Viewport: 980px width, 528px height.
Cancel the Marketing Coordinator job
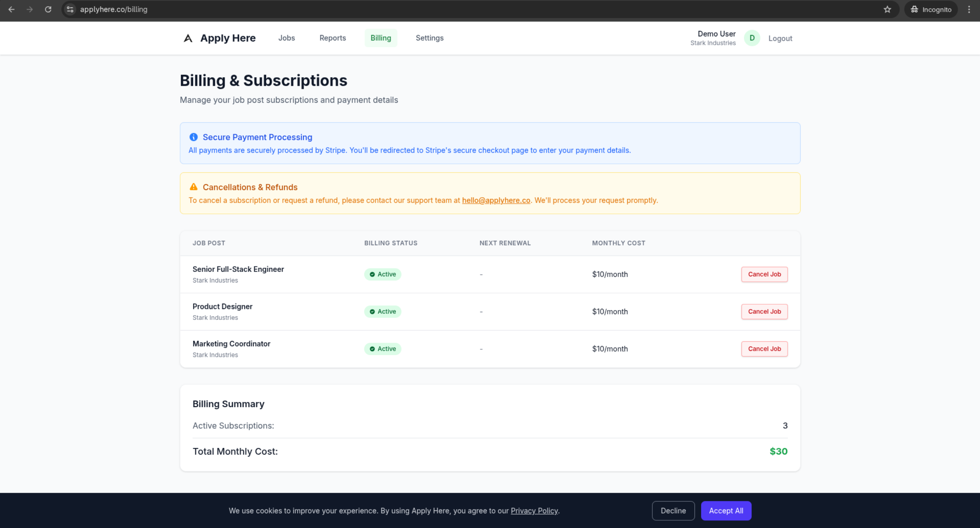click(x=764, y=349)
